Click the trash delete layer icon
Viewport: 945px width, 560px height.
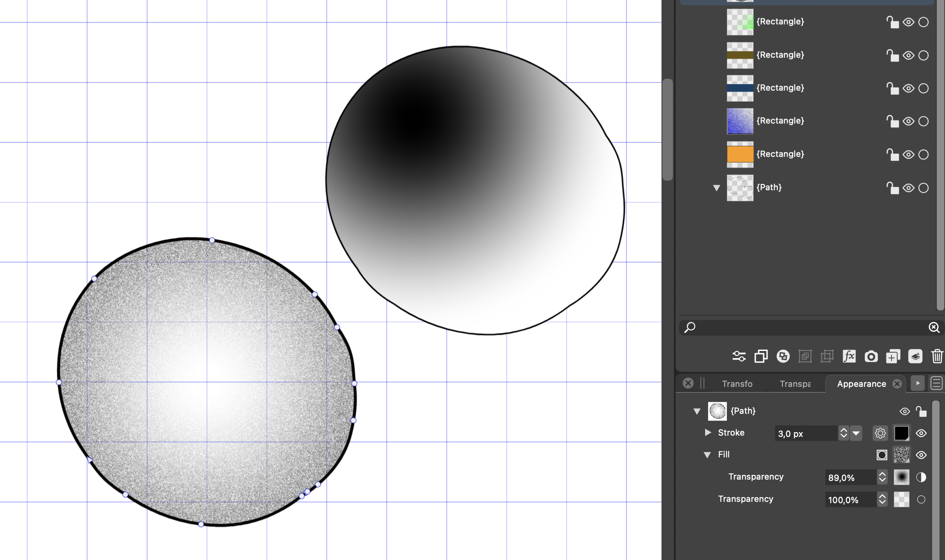(x=937, y=356)
